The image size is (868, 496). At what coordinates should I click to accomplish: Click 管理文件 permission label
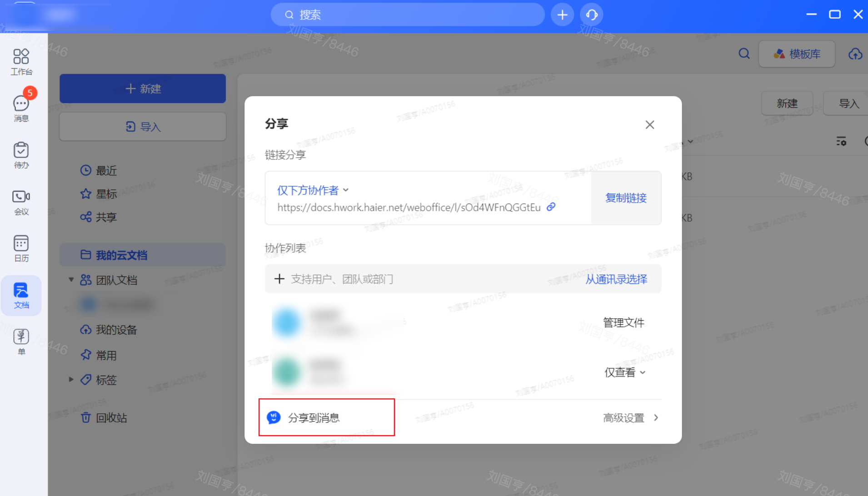pos(624,322)
